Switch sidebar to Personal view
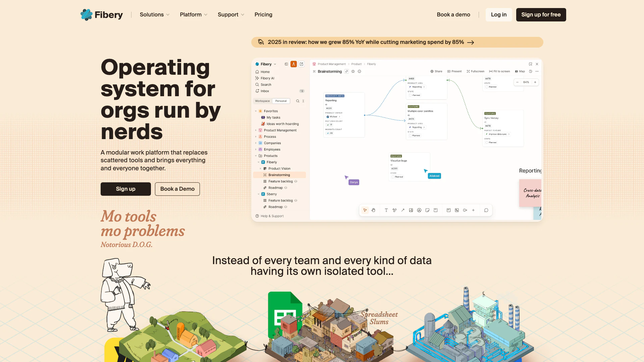Screen dimensions: 644x362 click(x=281, y=101)
